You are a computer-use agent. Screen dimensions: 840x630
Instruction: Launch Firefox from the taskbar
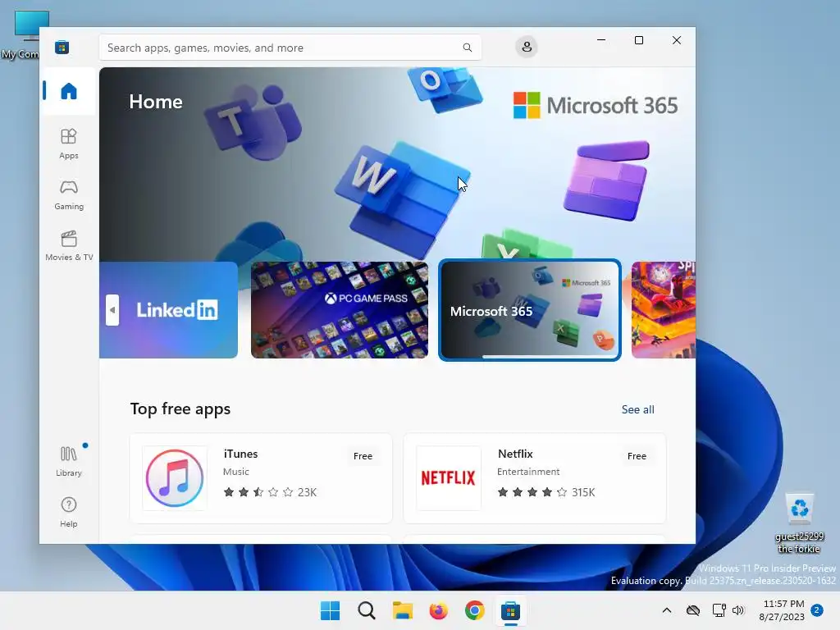click(439, 610)
